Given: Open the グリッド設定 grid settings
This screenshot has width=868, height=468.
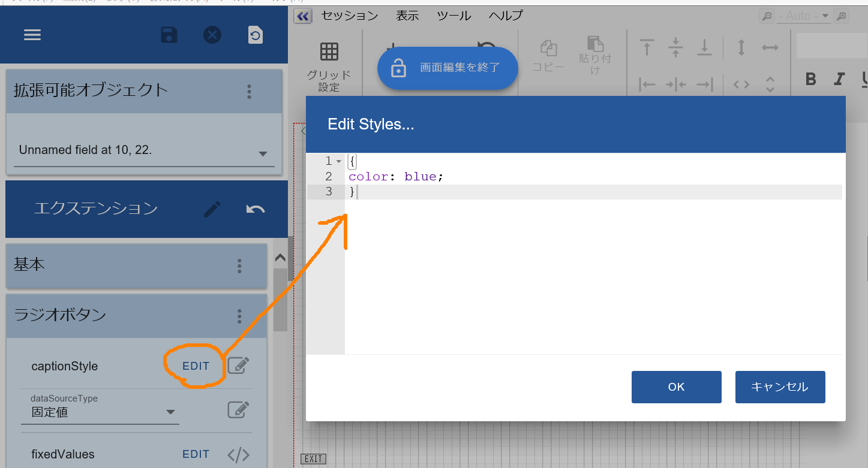Looking at the screenshot, I should point(329,66).
